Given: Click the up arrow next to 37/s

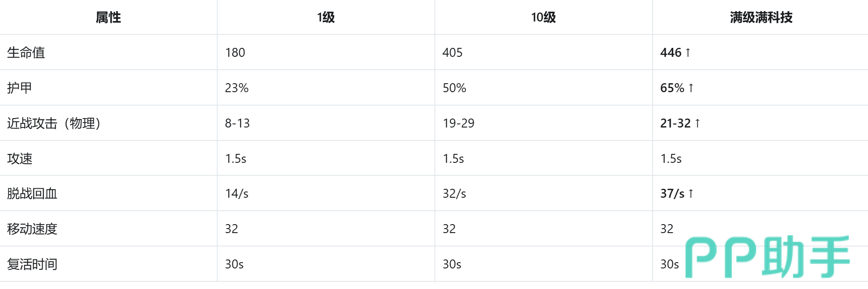Looking at the screenshot, I should 691,193.
